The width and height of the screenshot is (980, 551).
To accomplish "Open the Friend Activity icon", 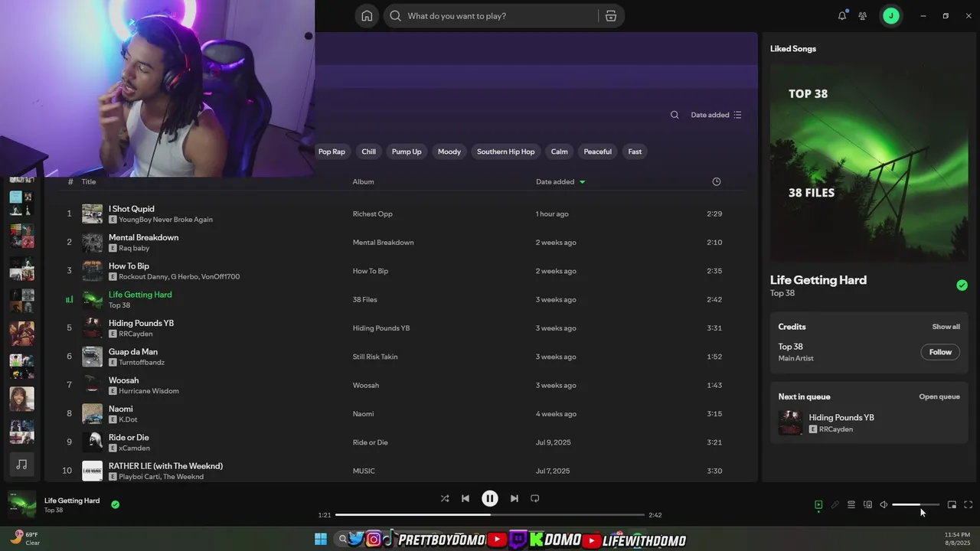I will pos(863,15).
